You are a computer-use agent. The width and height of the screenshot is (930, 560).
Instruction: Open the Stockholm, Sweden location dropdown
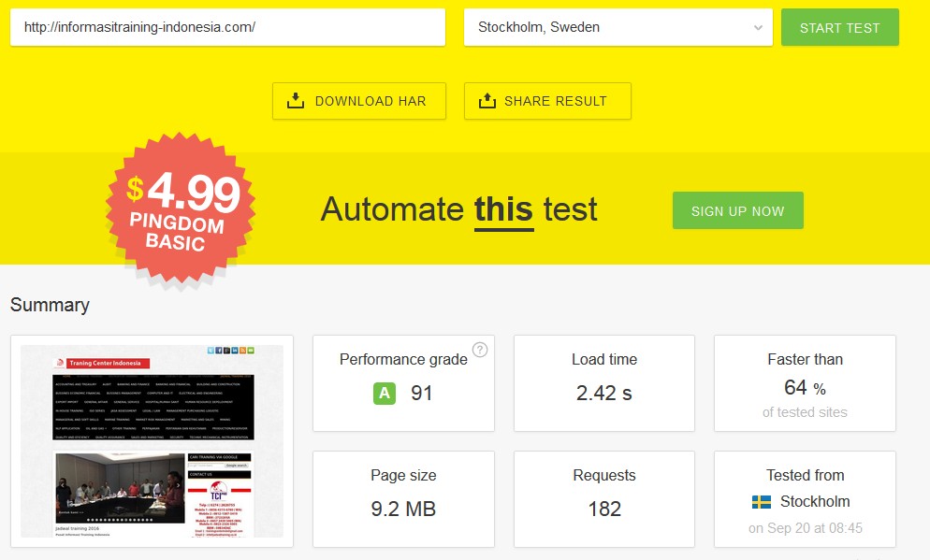(618, 27)
